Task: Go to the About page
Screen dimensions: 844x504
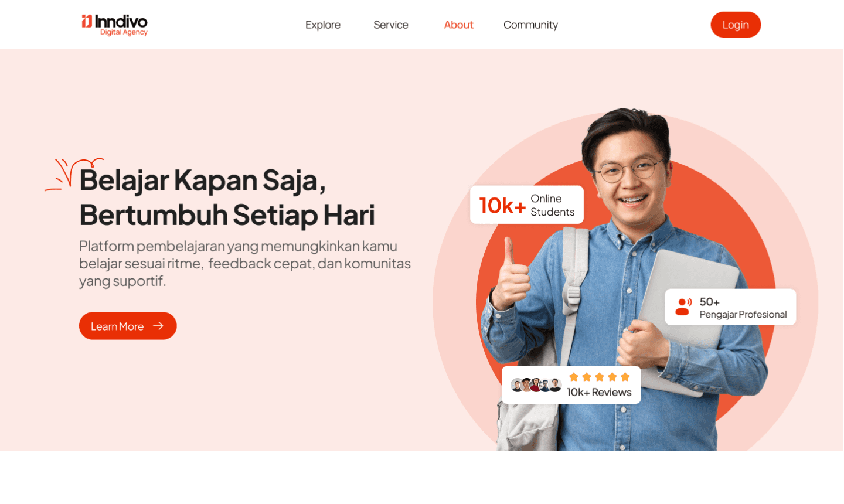Action: pyautogui.click(x=458, y=25)
